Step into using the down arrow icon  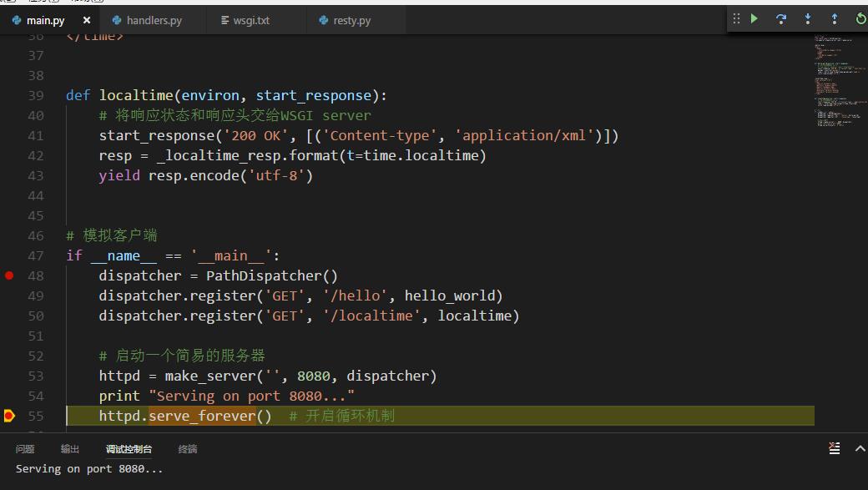pos(808,19)
